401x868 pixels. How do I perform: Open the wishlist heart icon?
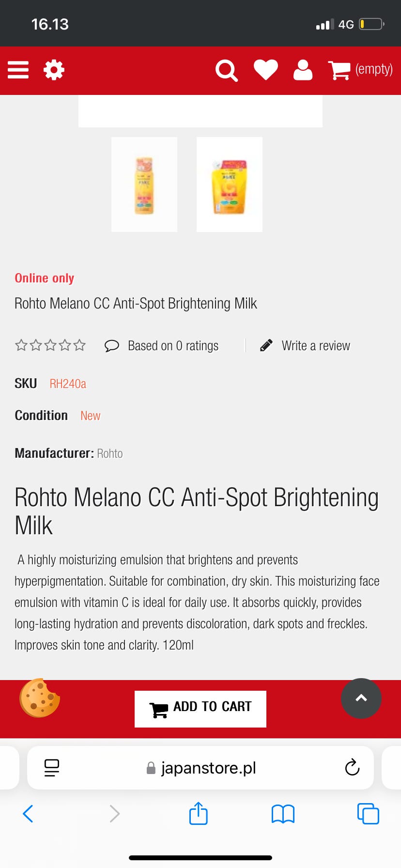266,70
